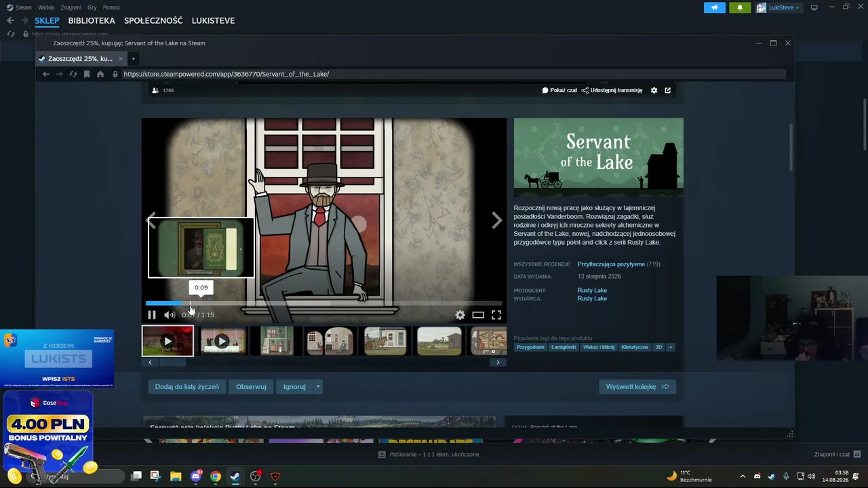This screenshot has width=868, height=488.
Task: Open the Wskaż i kliknij tag
Action: [599, 347]
